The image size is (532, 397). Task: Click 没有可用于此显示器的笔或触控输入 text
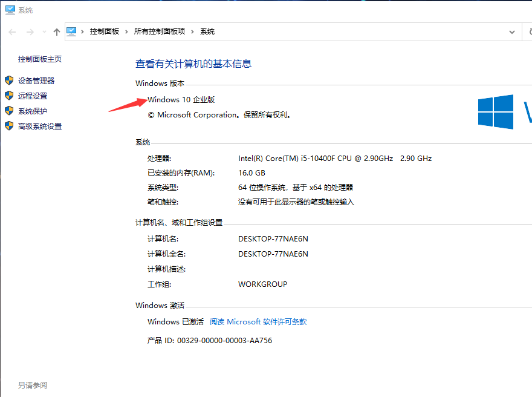[296, 202]
